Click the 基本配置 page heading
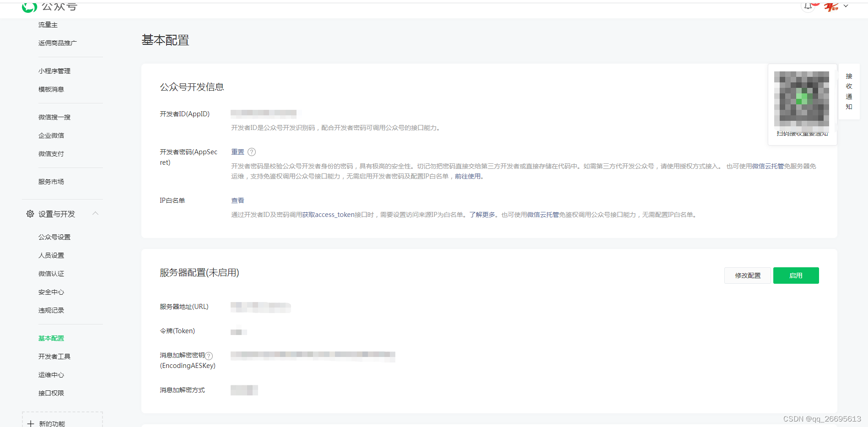 [x=165, y=40]
